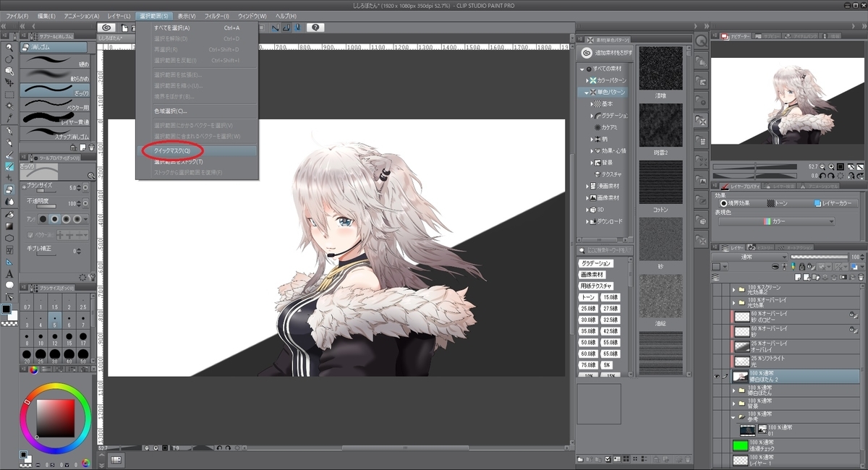Choose 色域選択(C)... menu entry
The image size is (868, 470).
[196, 111]
